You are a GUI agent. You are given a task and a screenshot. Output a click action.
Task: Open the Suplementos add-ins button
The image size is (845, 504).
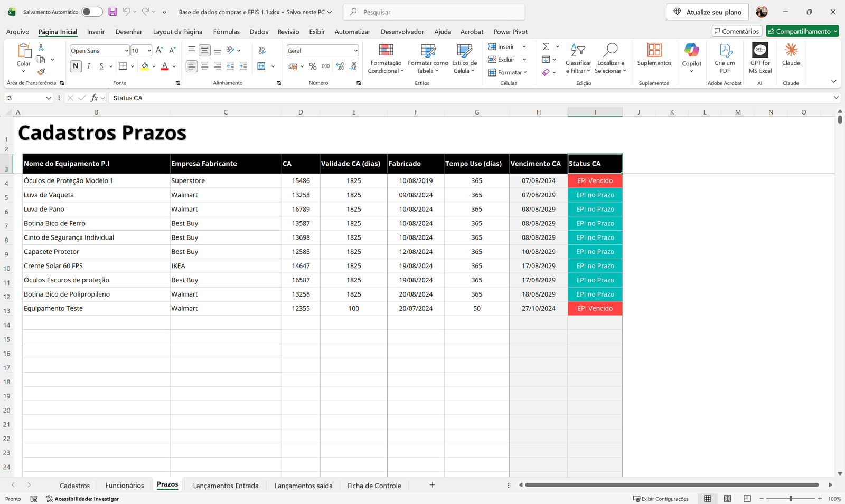[654, 55]
